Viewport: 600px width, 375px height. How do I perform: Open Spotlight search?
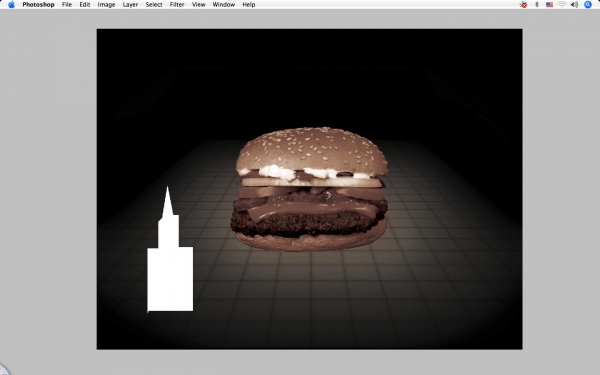588,5
